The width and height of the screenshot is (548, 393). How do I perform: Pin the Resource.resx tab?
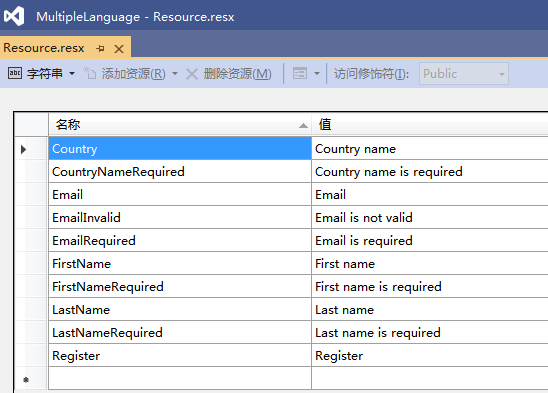tap(100, 48)
